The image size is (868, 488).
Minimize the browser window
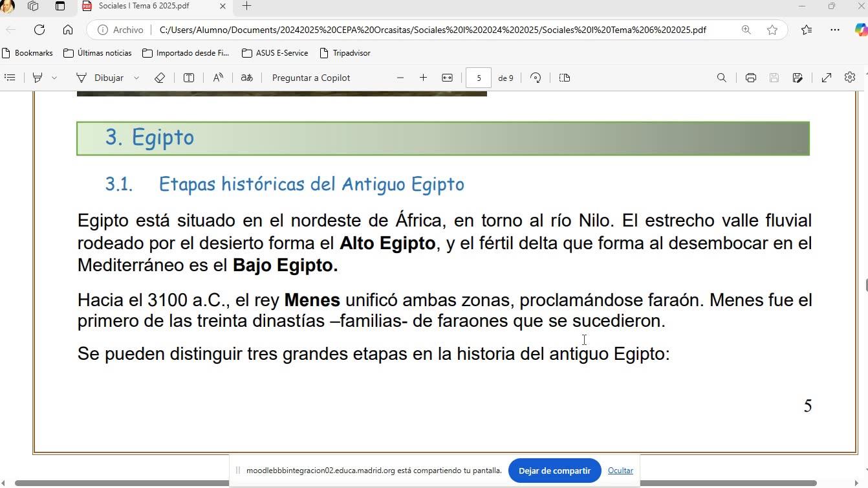[802, 6]
